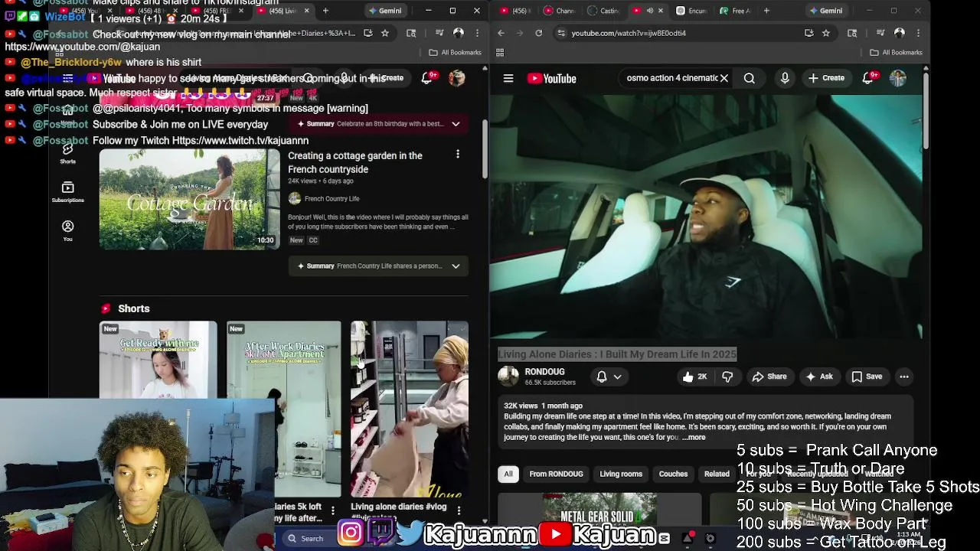Click the Ask button under the video

point(819,377)
